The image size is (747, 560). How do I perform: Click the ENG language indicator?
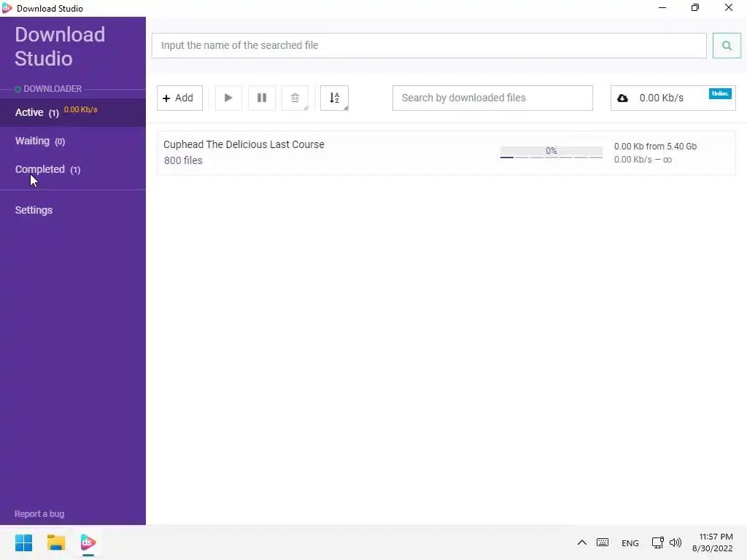click(x=630, y=542)
